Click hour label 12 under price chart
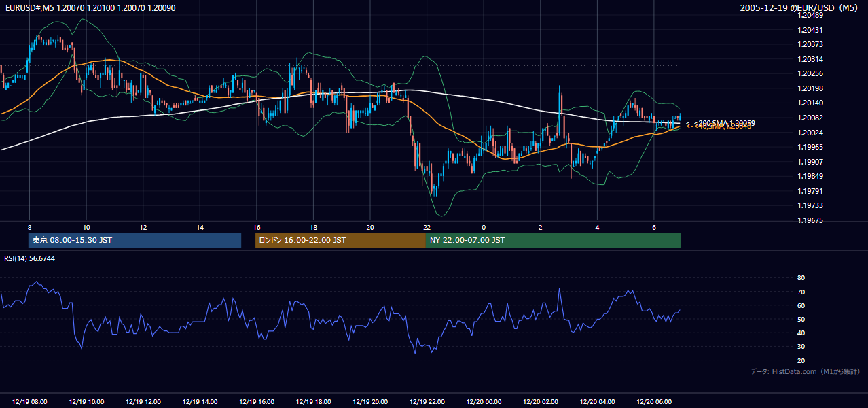Viewport: 868px width, 408px height. coord(143,227)
